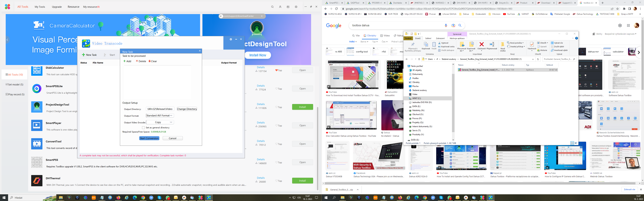Screen dimensions: 644x201
Task: Click Output Directory path field
Action: [x=160, y=109]
